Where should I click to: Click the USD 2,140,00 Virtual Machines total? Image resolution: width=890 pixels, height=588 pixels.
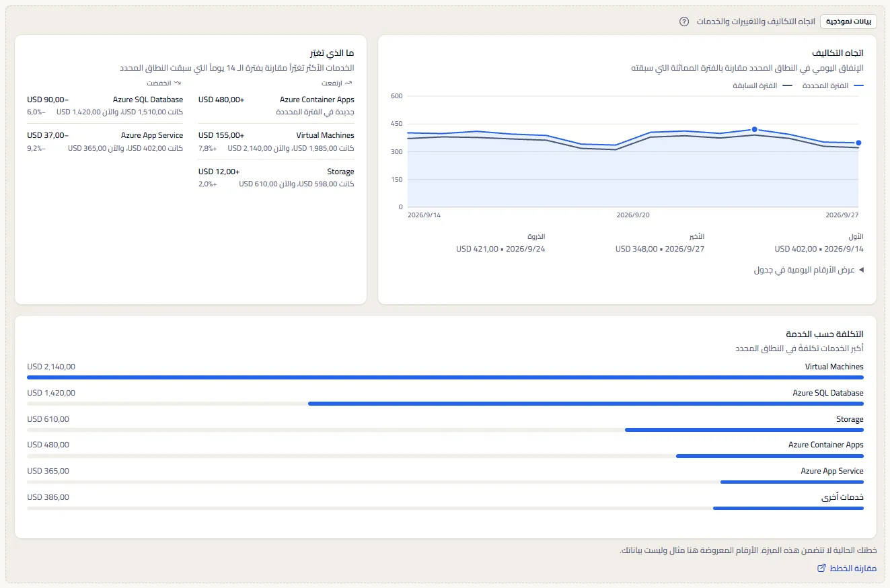[51, 367]
